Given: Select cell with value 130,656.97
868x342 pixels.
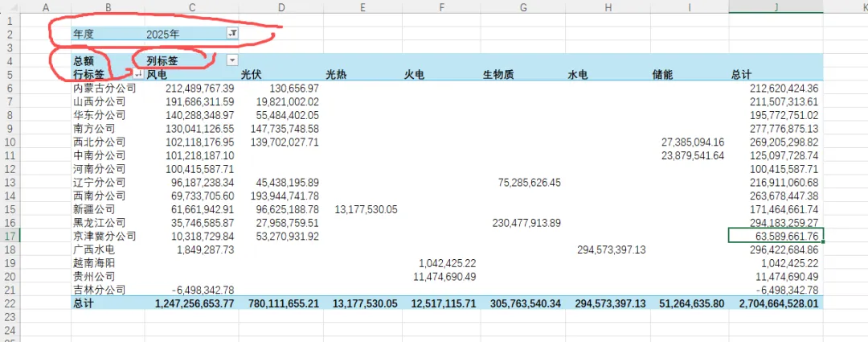Looking at the screenshot, I should tap(294, 88).
